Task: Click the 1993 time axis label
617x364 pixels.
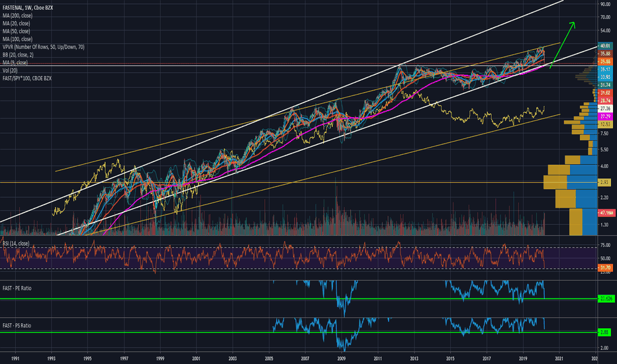Action: tap(52, 359)
